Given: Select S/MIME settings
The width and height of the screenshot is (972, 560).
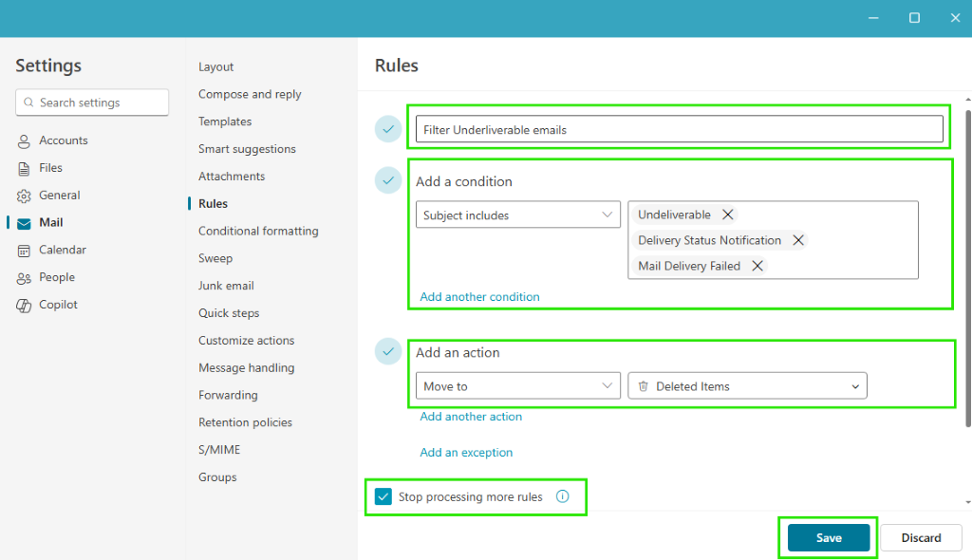Looking at the screenshot, I should pyautogui.click(x=219, y=450).
